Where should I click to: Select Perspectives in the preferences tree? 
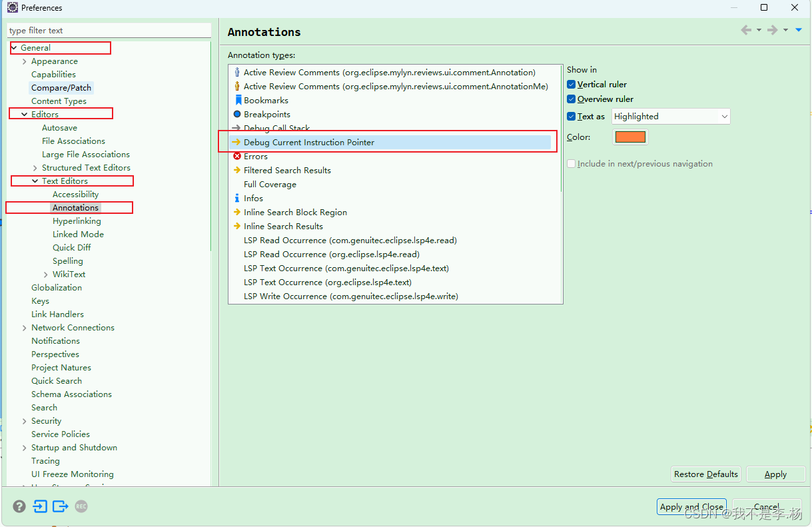point(55,354)
